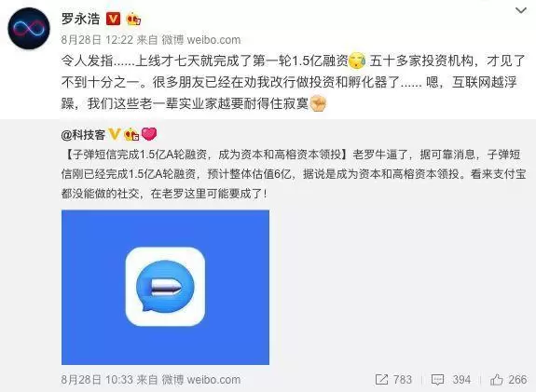
Task: Open the 罗永浩 username link
Action: 80,19
